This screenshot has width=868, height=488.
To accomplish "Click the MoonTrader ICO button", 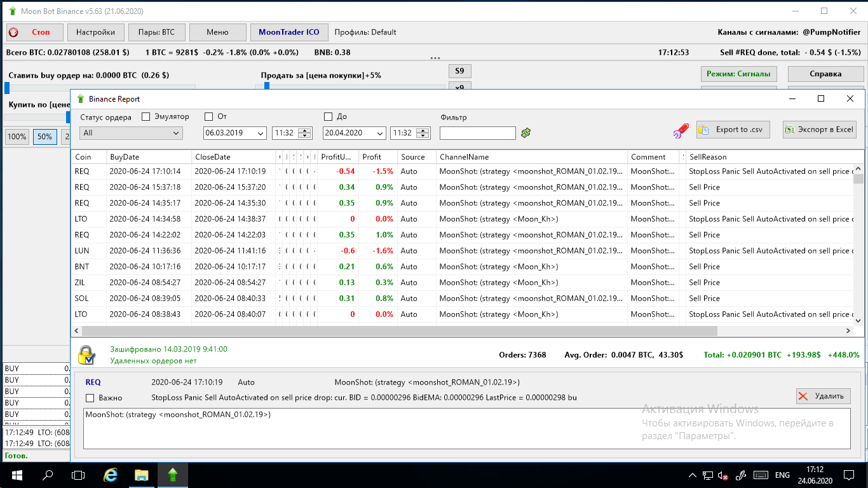I will coord(289,32).
